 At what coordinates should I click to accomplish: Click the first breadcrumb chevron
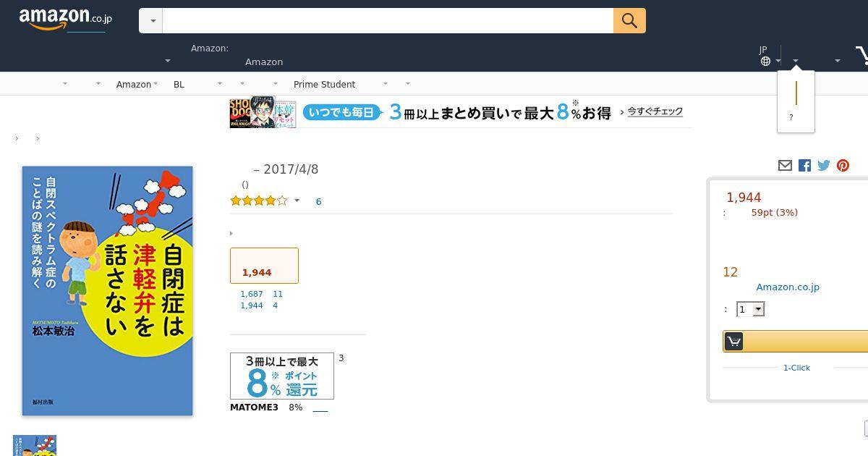17,138
